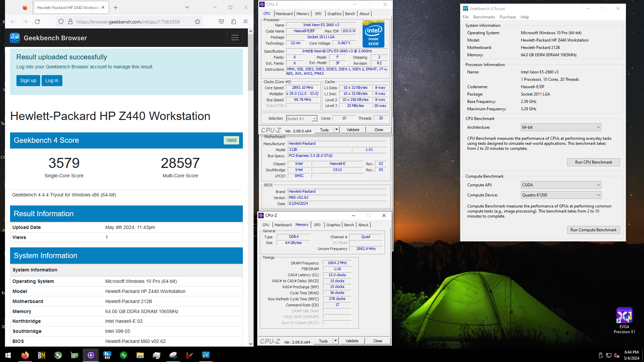Screen dimensions: 644x362
Task: Open the performance monitor taskbar icon
Action: click(157, 355)
